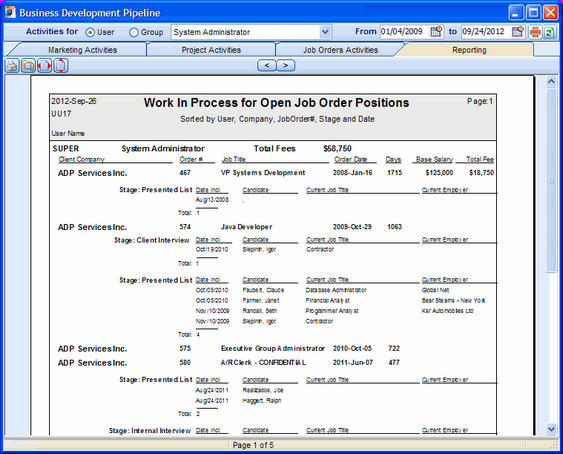Click the Page 1 of 5 status text
Image resolution: width=563 pixels, height=454 pixels.
pos(253,445)
